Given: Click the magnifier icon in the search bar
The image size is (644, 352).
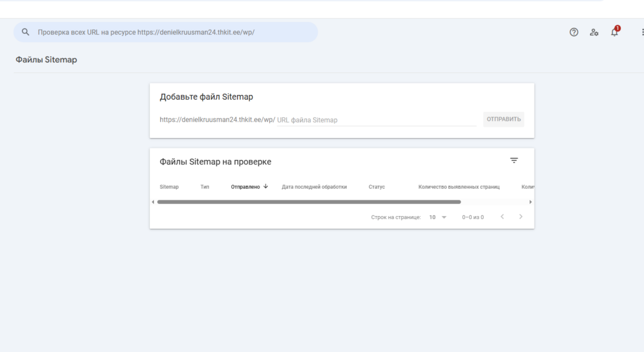Looking at the screenshot, I should tap(26, 32).
